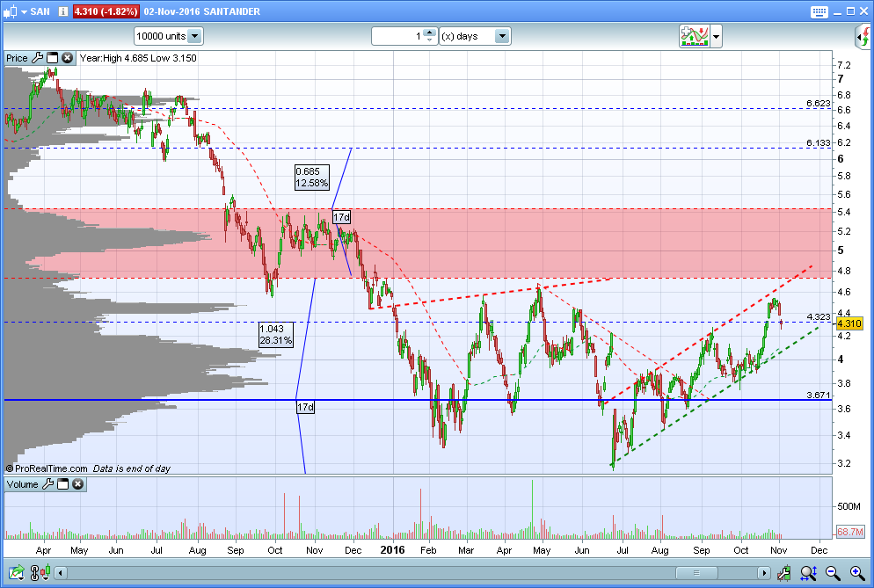Viewport: 874px width, 588px height.
Task: Click the zoom out magnifier icon
Action: 833,572
